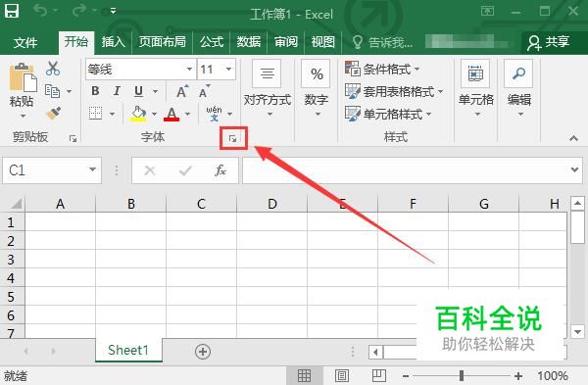Viewport: 588px width, 385px height.
Task: Open the 文件 menu
Action: coord(25,42)
